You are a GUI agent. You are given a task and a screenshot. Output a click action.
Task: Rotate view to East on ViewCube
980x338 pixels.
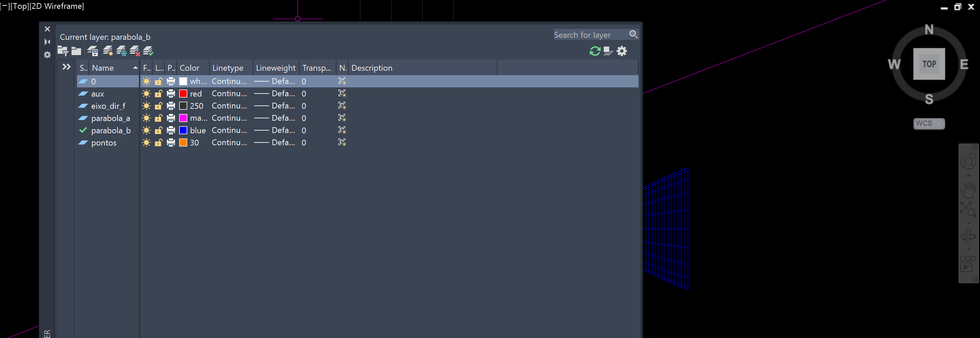(x=964, y=64)
